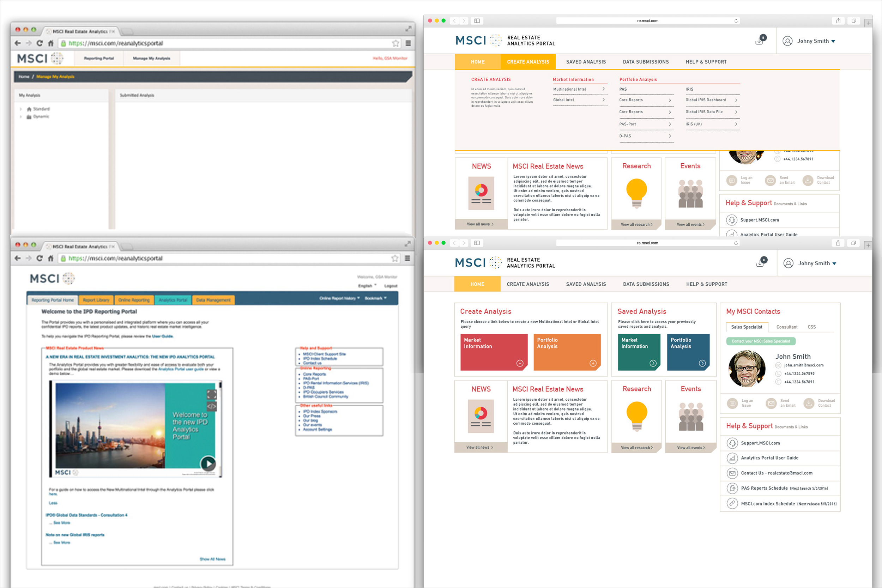Click the Send an Email icon
Screen dimensions: 882x588
pos(771,404)
